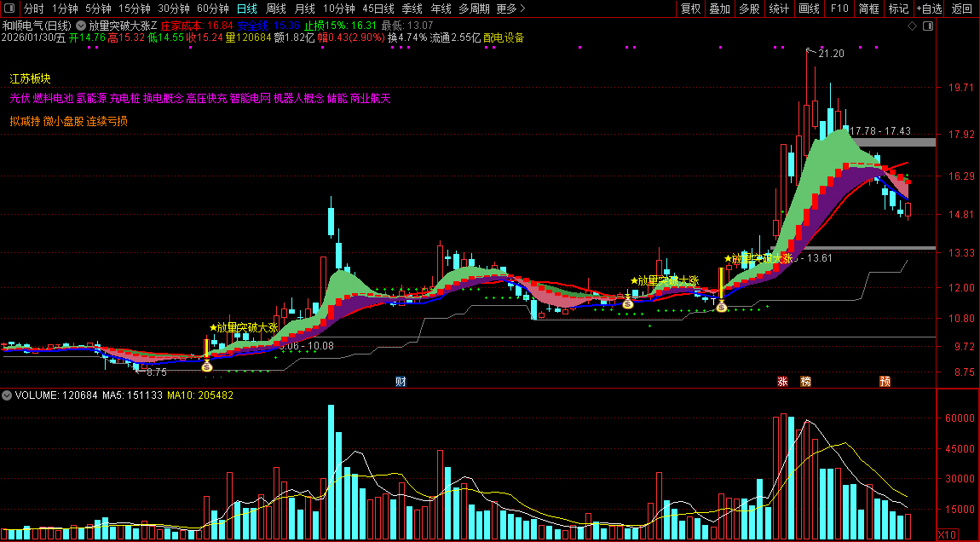
Task: Click the 叠加 overlay button
Action: 720,9
